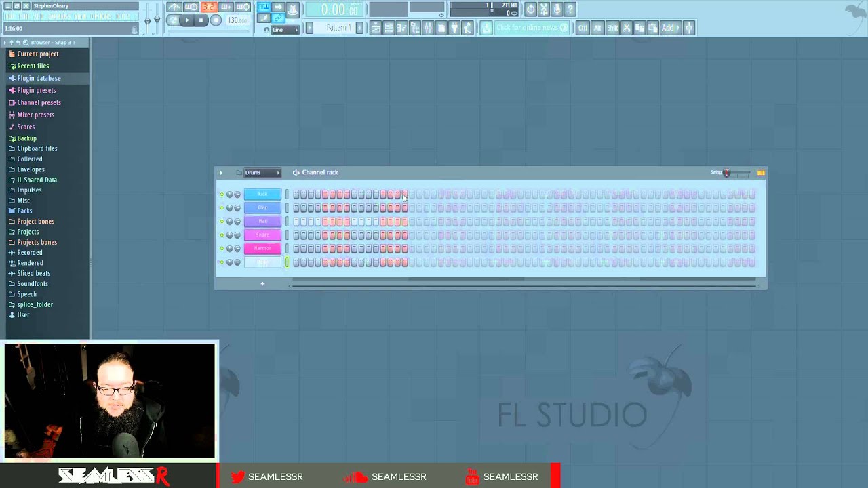The image size is (868, 488).
Task: Toggle the 3.2 countdown before recording
Action: click(x=208, y=7)
